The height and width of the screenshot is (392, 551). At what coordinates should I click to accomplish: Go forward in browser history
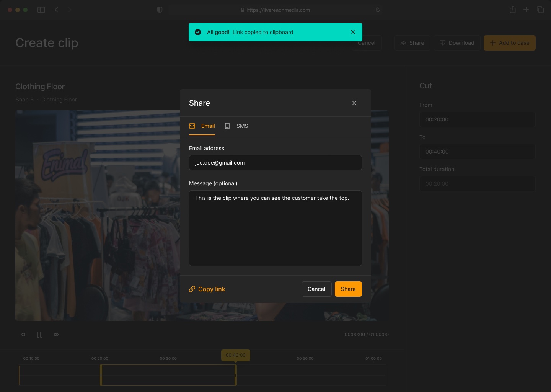(x=69, y=10)
